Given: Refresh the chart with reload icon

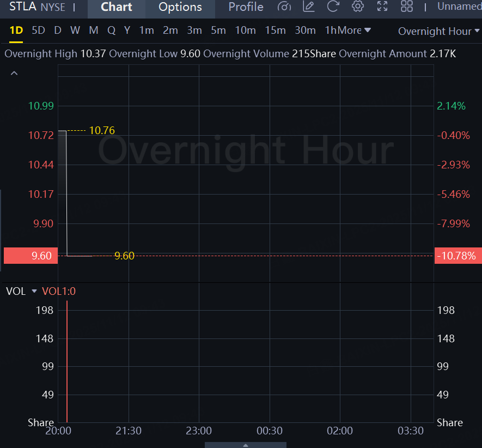Looking at the screenshot, I should tap(333, 7).
